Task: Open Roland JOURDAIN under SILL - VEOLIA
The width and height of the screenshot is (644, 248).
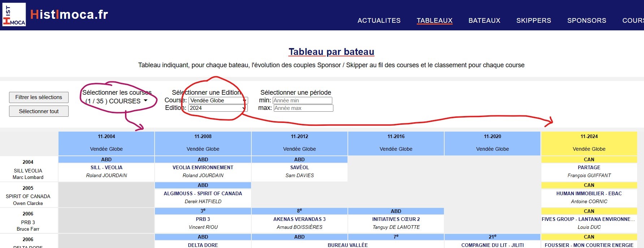Action: click(107, 175)
